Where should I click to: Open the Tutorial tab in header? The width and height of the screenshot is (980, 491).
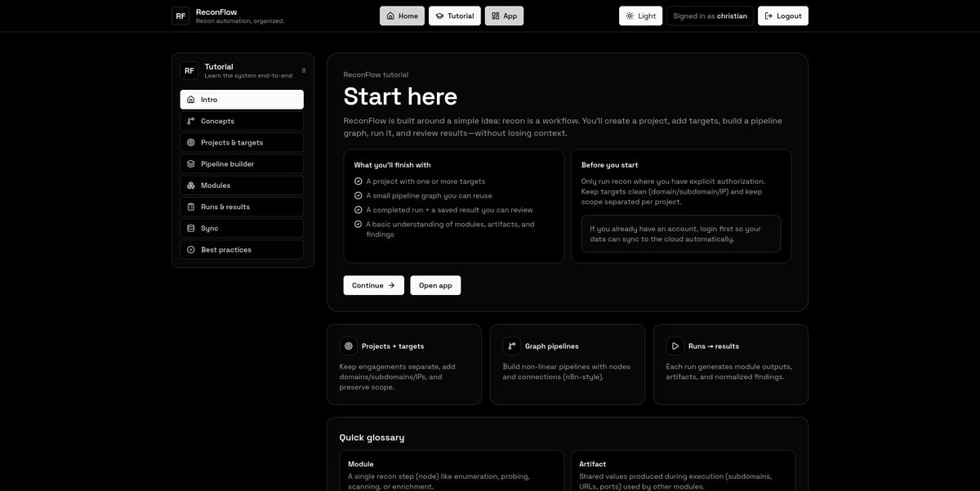coord(455,16)
